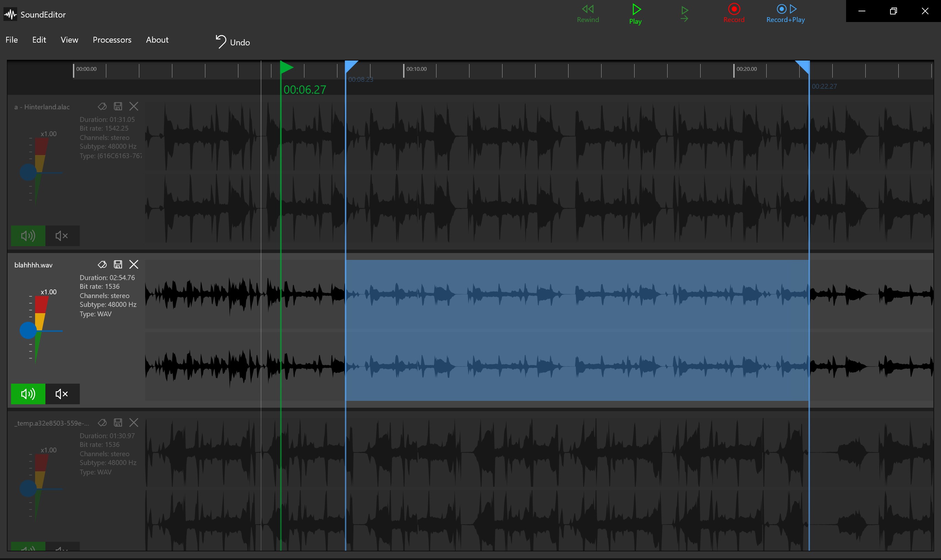Viewport: 941px width, 560px height.
Task: Click the Undo button
Action: pos(233,42)
